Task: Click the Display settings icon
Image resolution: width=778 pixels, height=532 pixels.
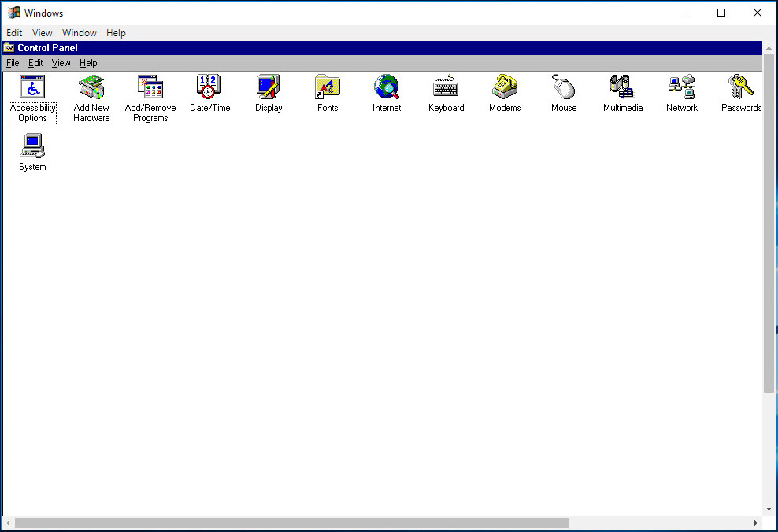Action: point(269,87)
